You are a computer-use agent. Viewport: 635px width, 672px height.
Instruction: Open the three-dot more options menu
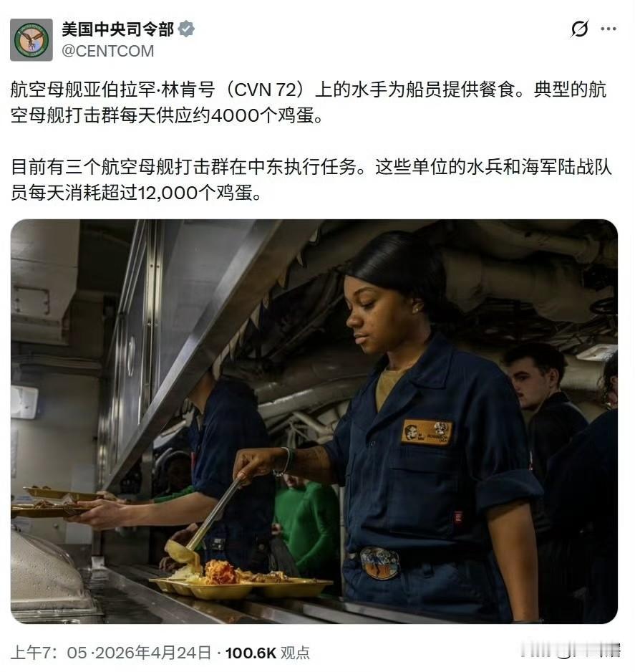609,29
